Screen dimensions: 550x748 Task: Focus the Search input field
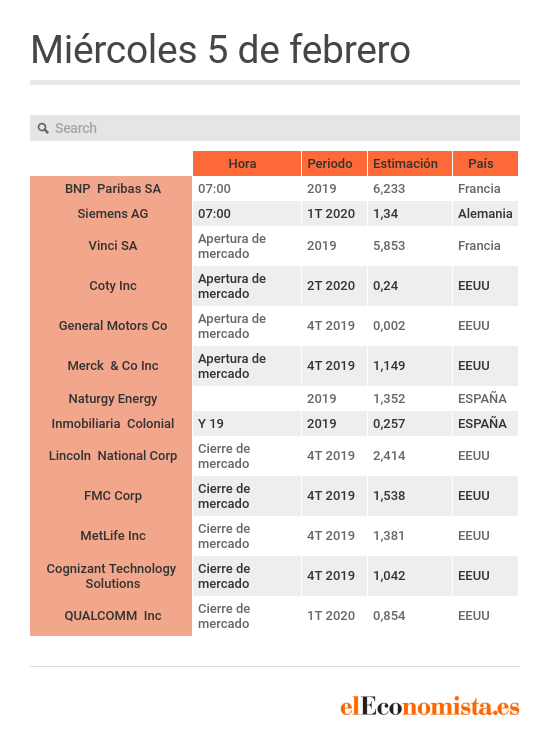tap(275, 128)
